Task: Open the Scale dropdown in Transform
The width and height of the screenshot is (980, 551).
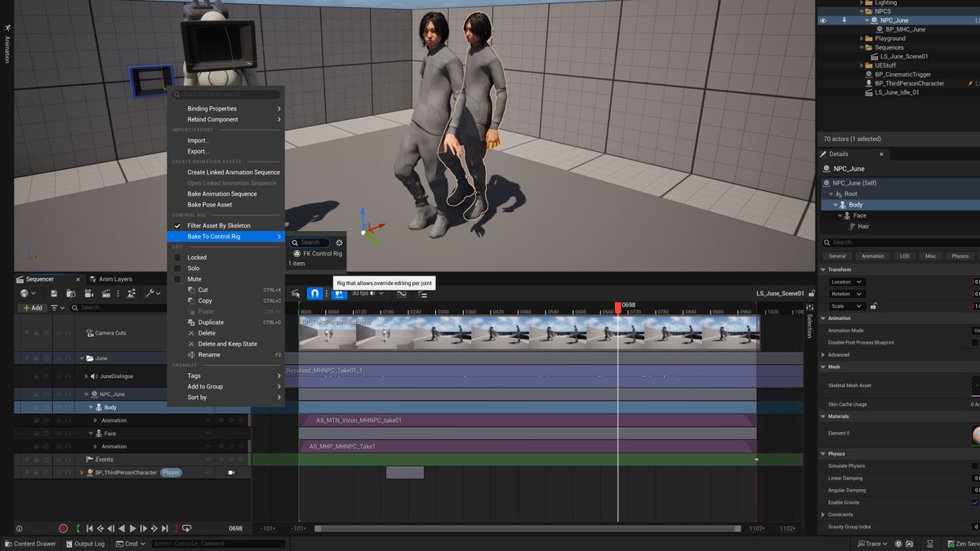Action: pyautogui.click(x=847, y=306)
